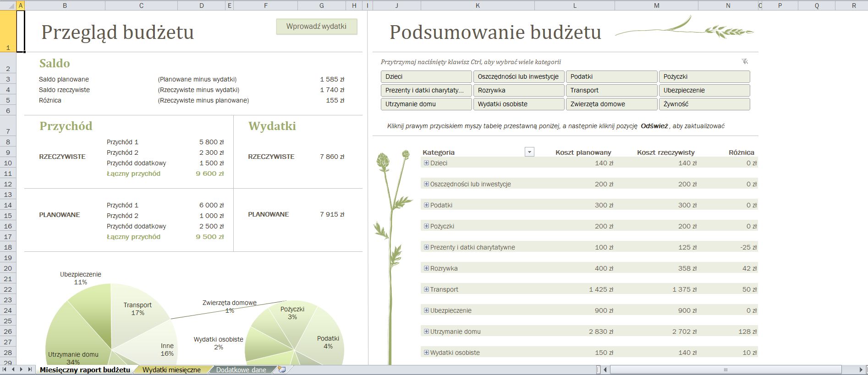868x375 pixels.
Task: Click the Przegląd budżetu title
Action: [x=117, y=33]
